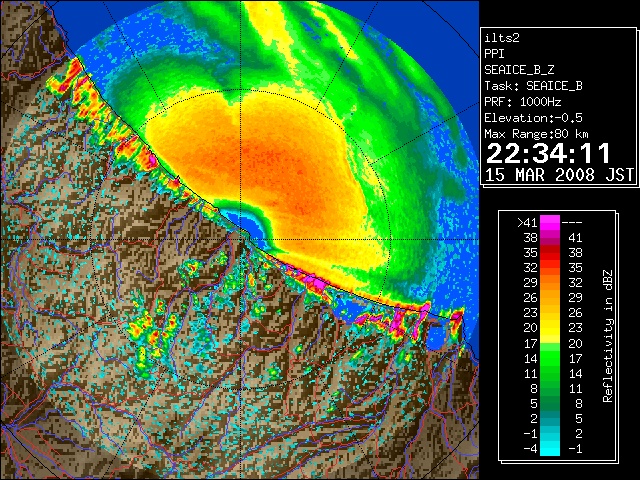Select the 'PRF: 1000Hz' value
This screenshot has height=480, width=640.
coord(522,102)
